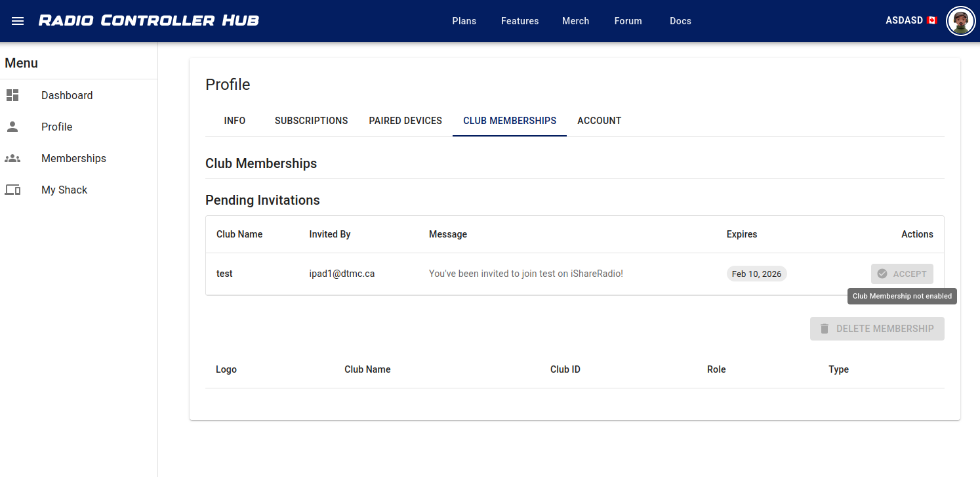Open the user avatar in top bar
This screenshot has width=980, height=477.
[x=961, y=21]
